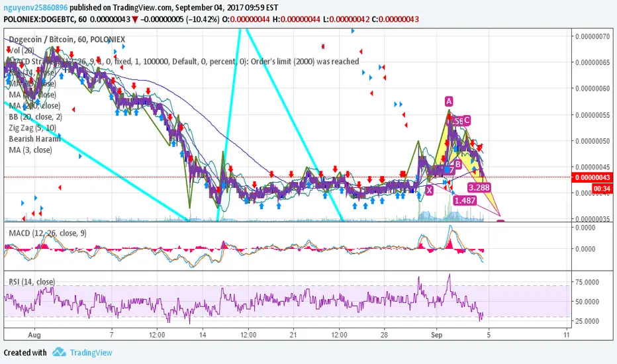
Task: Click the POLONIEX:DOGEBTC symbol text in header
Action: click(x=39, y=19)
